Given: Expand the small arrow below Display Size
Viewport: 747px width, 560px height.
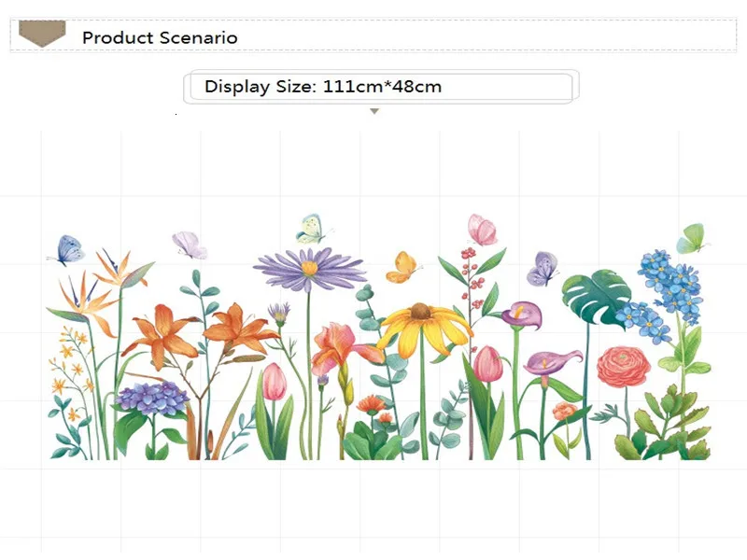Looking at the screenshot, I should coord(374,111).
